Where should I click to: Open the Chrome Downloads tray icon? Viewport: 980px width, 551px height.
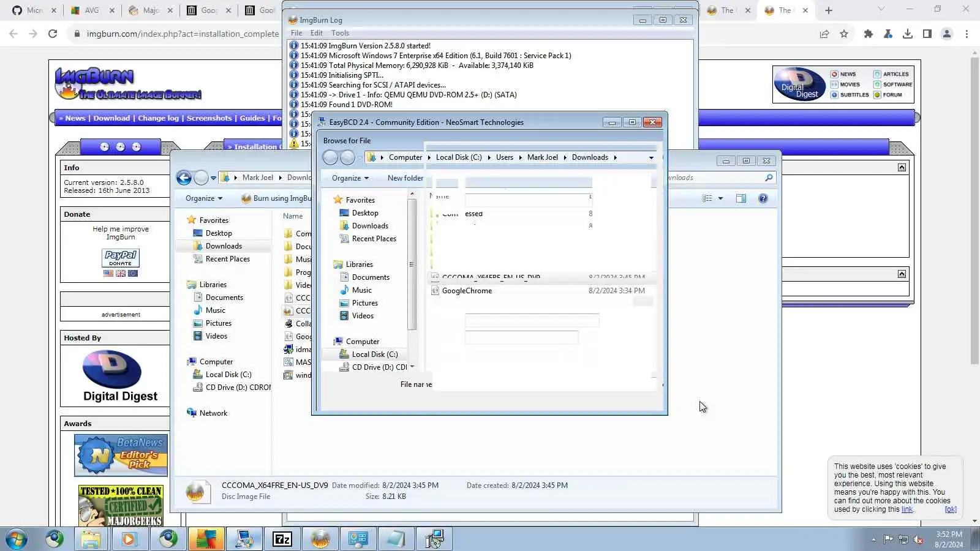[x=908, y=34]
